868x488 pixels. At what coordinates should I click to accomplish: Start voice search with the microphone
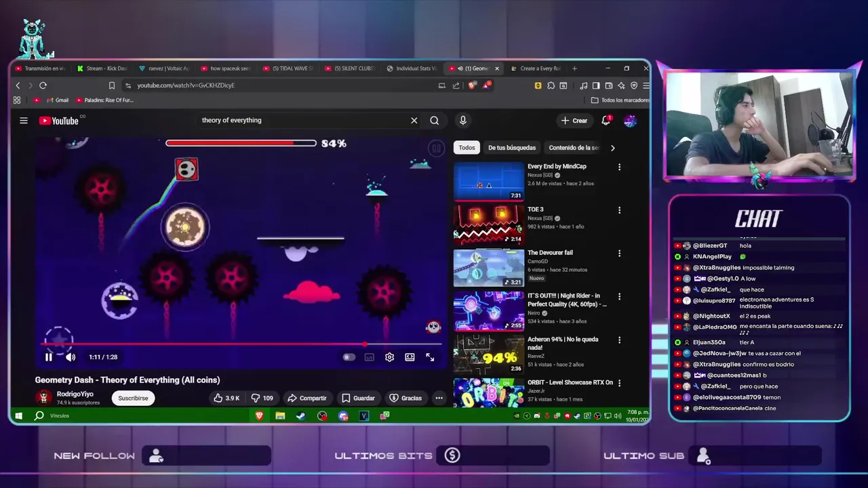463,121
